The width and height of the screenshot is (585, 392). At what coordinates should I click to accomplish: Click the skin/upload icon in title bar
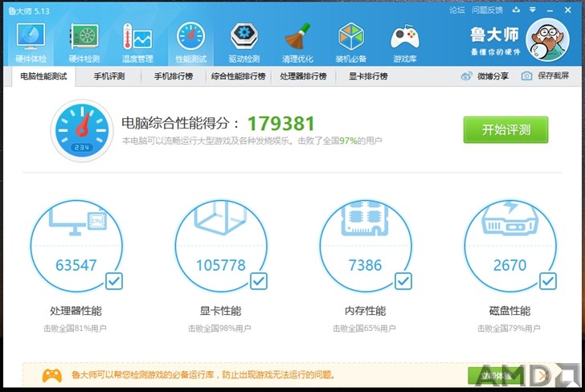(x=516, y=10)
